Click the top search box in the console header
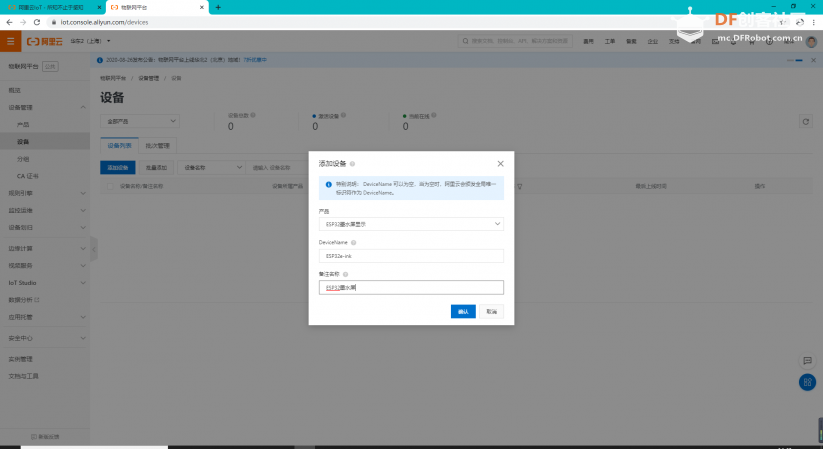Screen dimensions: 823x449 [x=515, y=41]
